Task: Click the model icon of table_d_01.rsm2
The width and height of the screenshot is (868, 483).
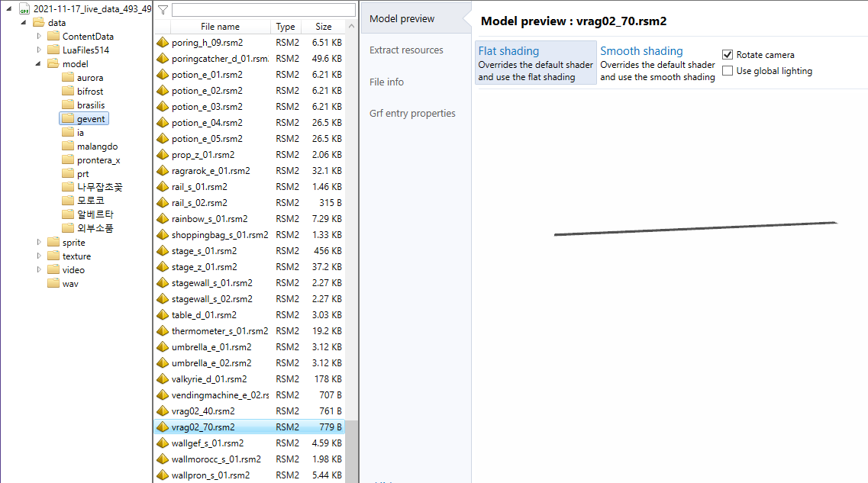Action: click(x=162, y=315)
